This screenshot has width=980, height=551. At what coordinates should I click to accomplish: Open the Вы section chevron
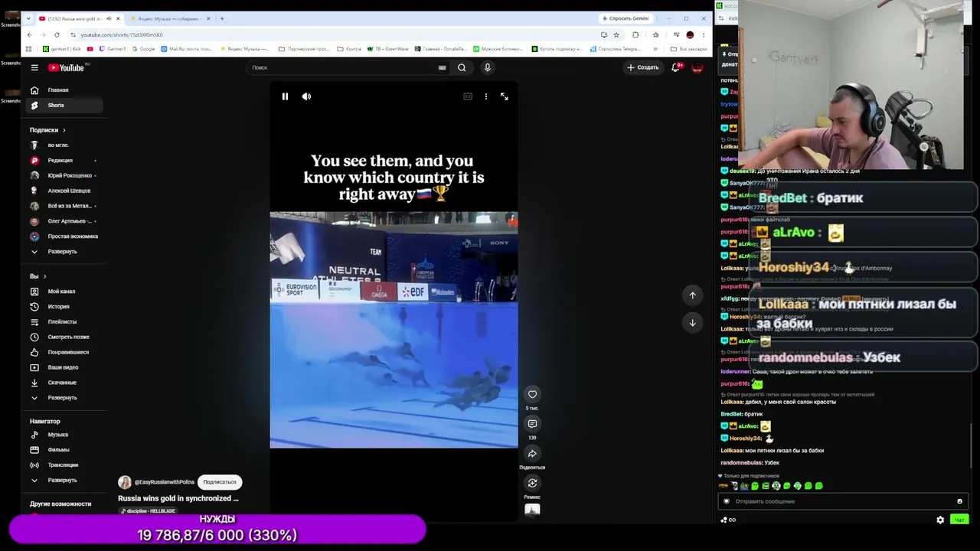[44, 276]
